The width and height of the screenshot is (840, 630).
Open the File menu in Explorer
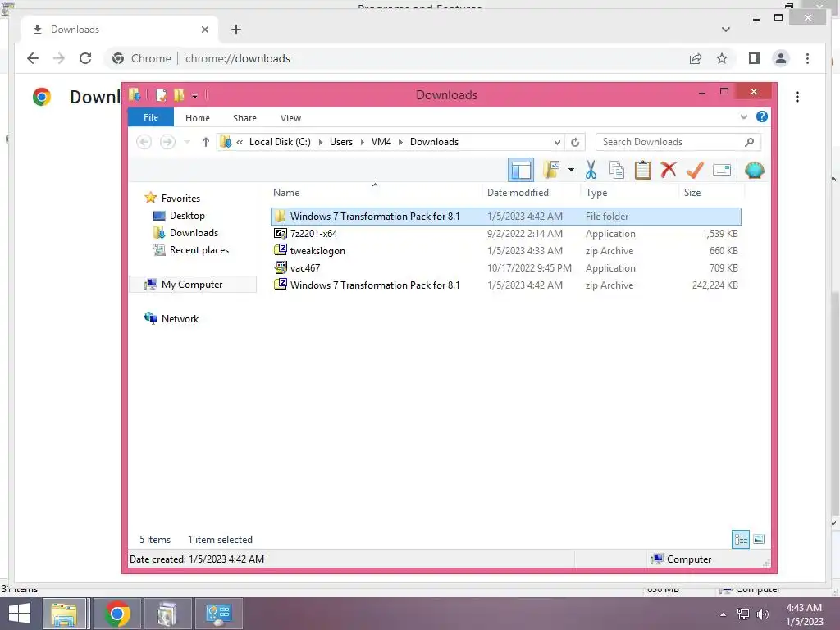(151, 117)
